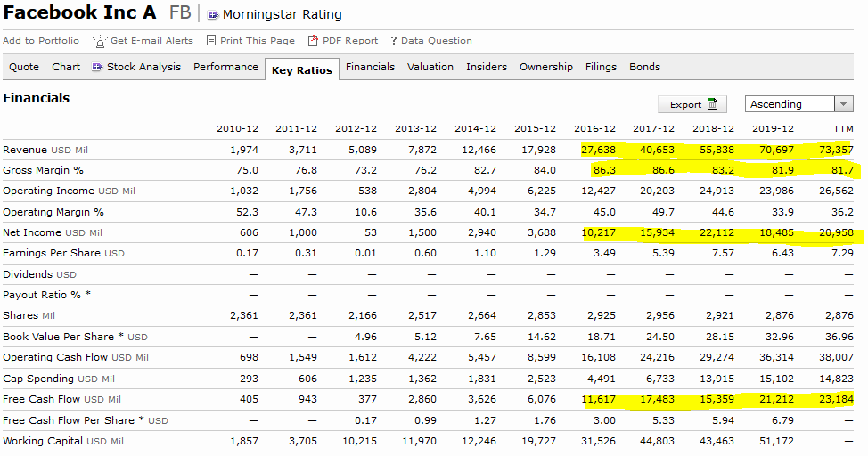Open the Bonds tab

(644, 67)
